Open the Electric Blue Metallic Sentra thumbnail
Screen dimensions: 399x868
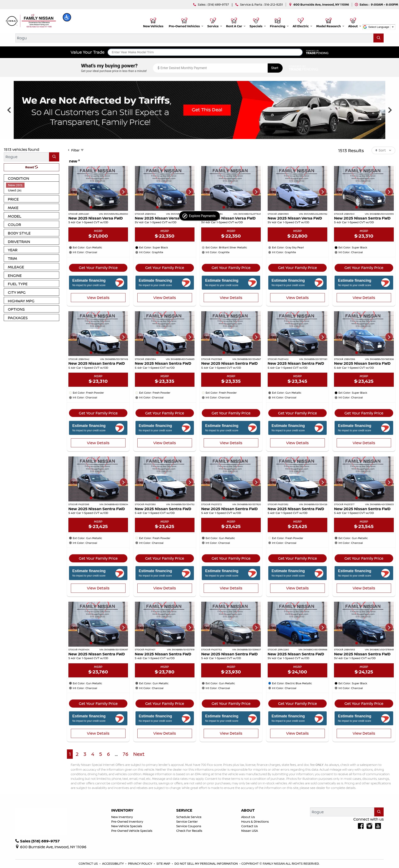[297, 624]
